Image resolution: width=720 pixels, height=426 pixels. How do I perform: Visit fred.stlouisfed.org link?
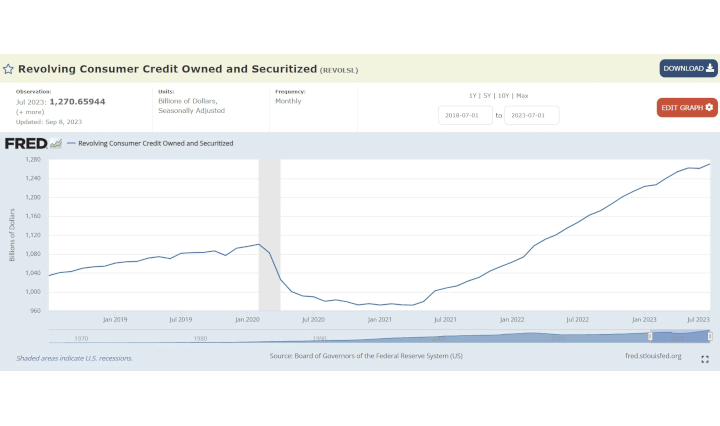[x=653, y=356]
